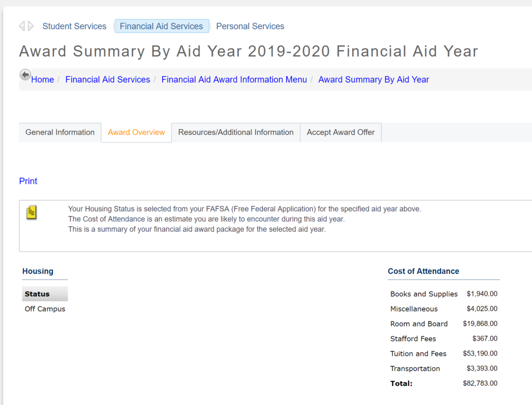
Task: Open the Personal Services menu
Action: point(250,26)
